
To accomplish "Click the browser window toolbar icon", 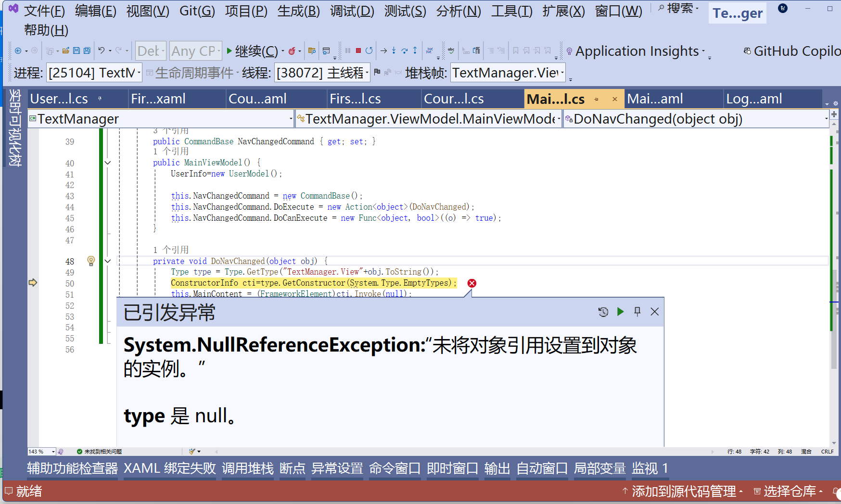I will (326, 50).
